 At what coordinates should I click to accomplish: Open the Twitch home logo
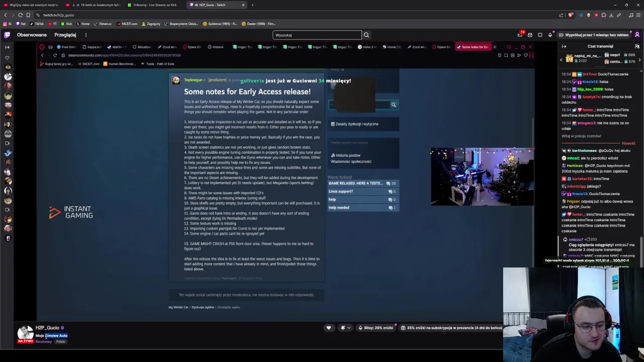point(7,35)
